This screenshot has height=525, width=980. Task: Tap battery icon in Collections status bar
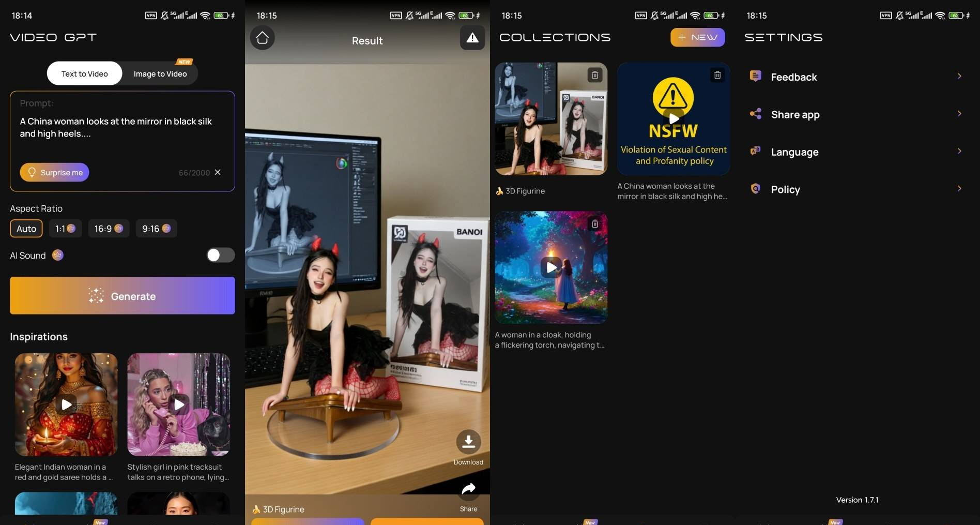click(711, 16)
